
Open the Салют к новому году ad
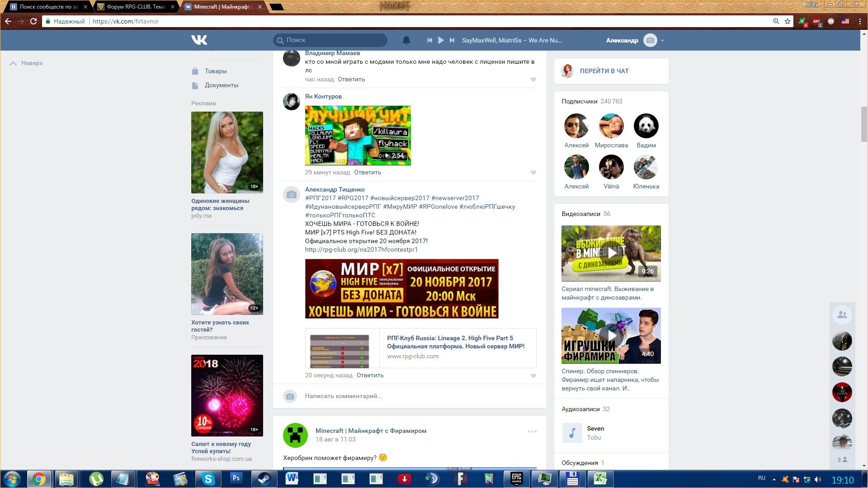(x=227, y=395)
